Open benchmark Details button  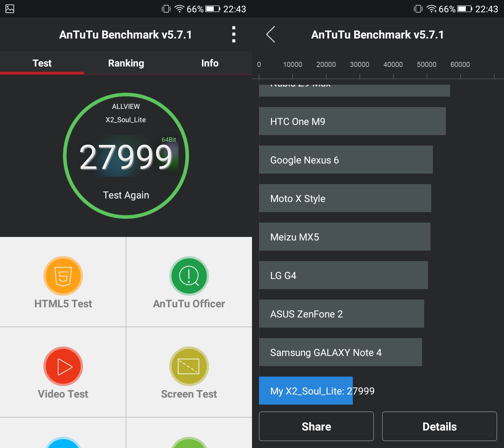[439, 426]
